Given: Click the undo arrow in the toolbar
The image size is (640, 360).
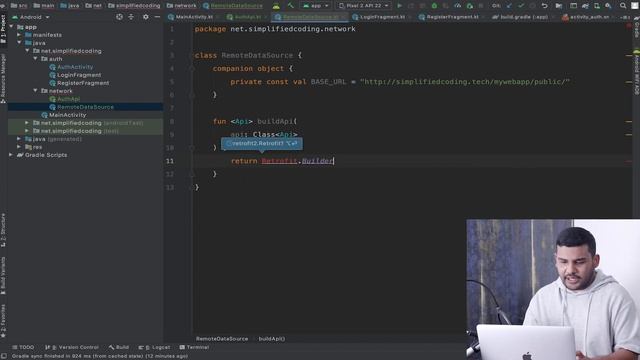Looking at the screenshot, I should 544,6.
